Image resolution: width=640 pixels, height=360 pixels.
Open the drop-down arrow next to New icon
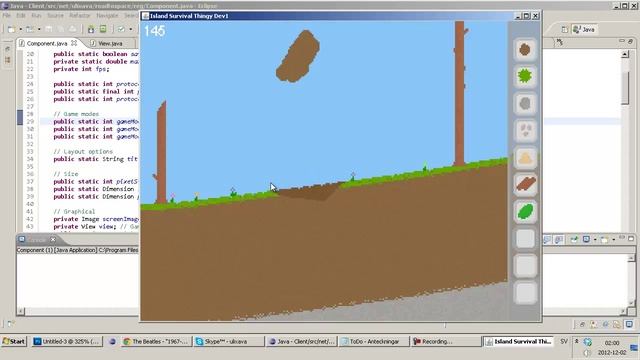point(20,29)
